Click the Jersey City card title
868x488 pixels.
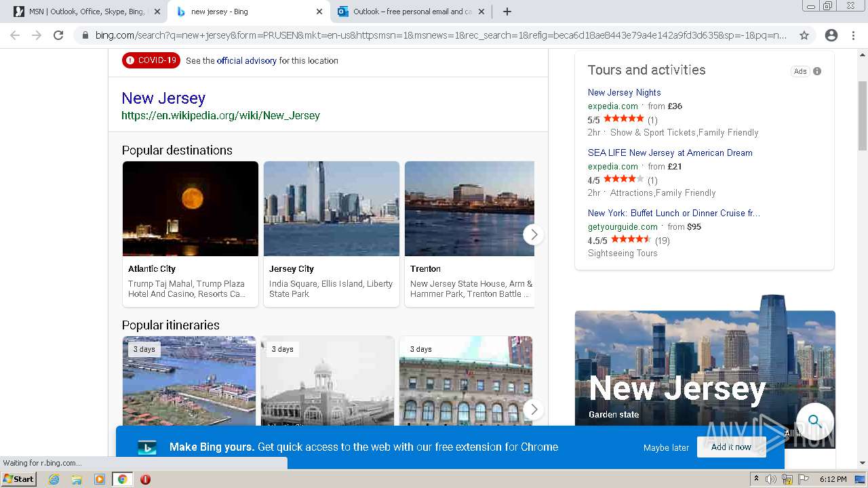(x=292, y=268)
